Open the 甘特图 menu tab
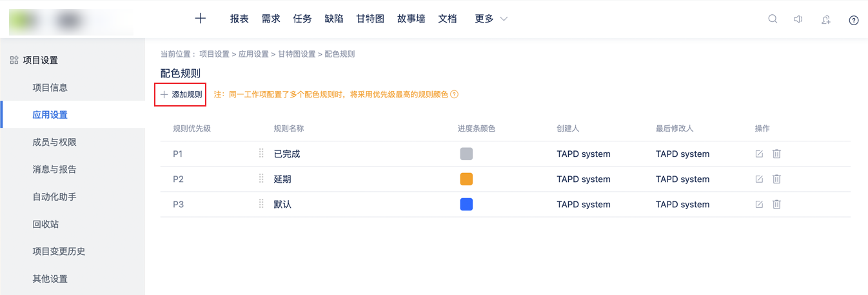Image resolution: width=868 pixels, height=295 pixels. [370, 19]
